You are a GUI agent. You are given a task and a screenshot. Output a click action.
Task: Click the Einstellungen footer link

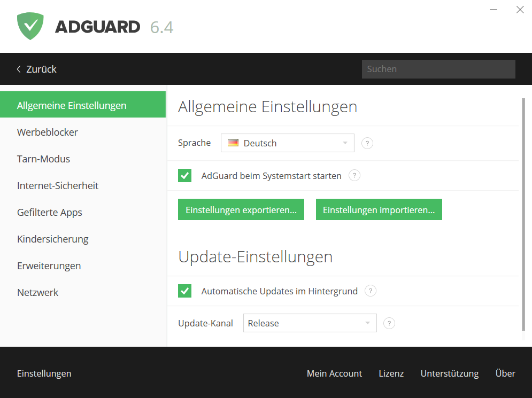(x=44, y=373)
